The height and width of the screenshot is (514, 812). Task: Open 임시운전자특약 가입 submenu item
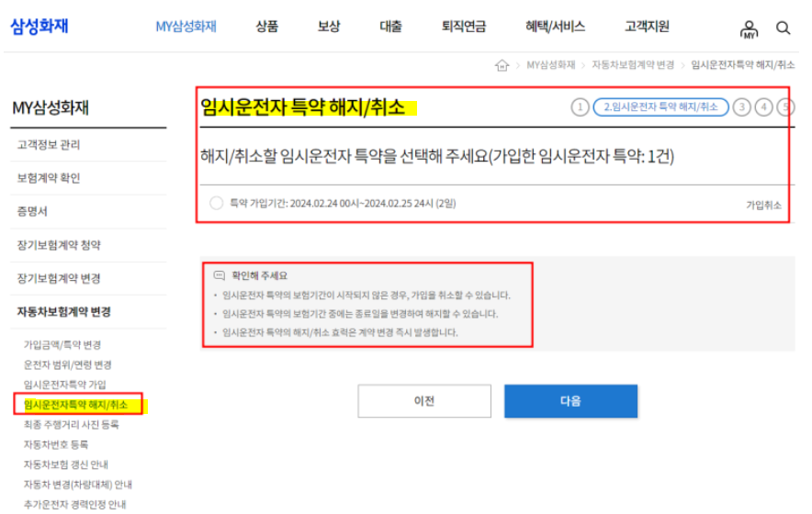(64, 385)
